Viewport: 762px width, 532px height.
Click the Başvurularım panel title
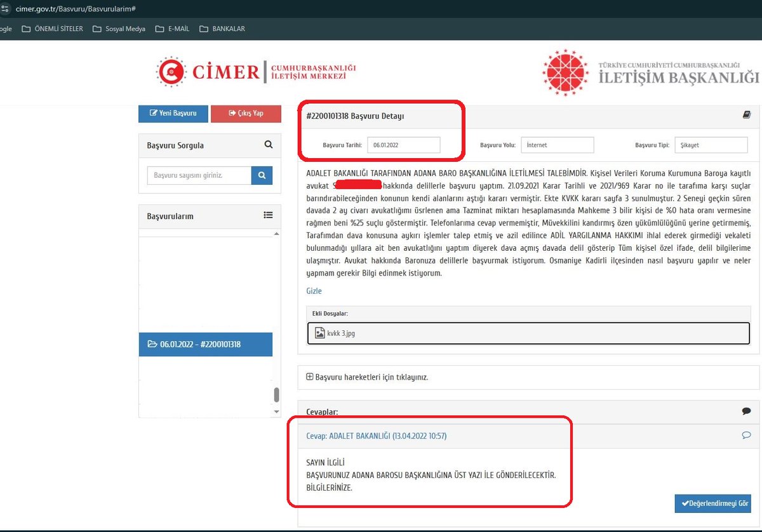170,216
